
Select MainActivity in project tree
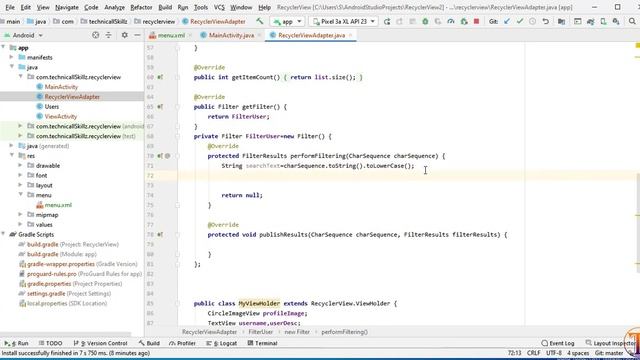61,87
